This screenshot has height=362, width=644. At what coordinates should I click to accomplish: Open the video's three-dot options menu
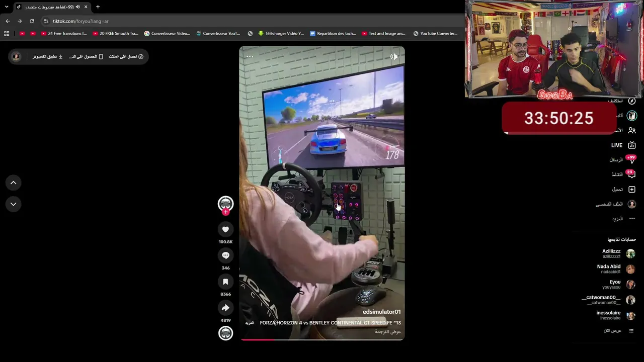point(250,57)
